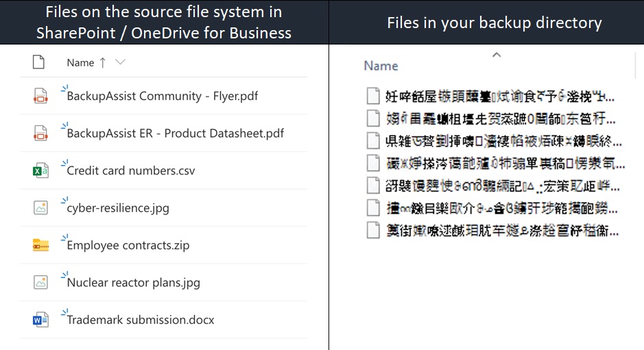Screen dimensions: 644x350
Task: Click ascending sort arrow next to Name
Action: (x=103, y=62)
